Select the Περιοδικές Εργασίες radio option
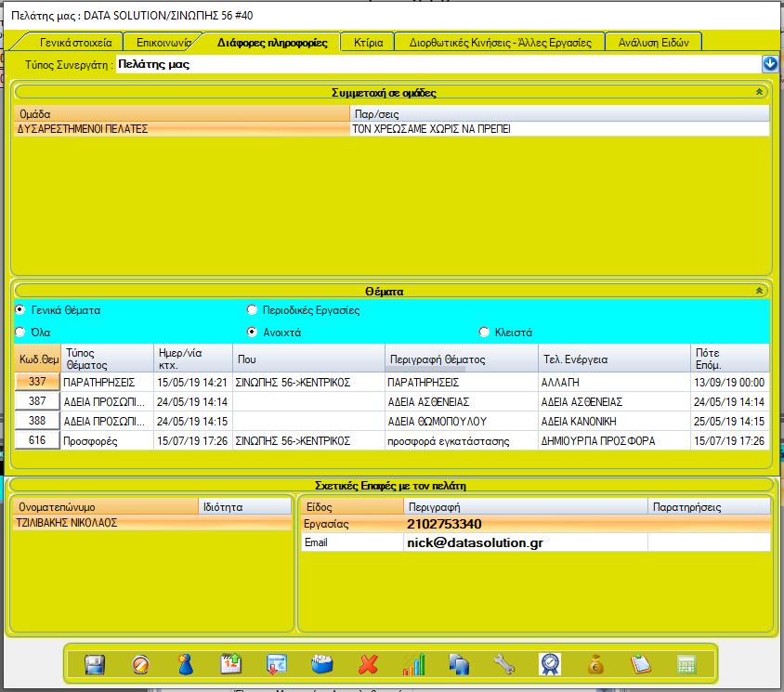 (x=252, y=310)
